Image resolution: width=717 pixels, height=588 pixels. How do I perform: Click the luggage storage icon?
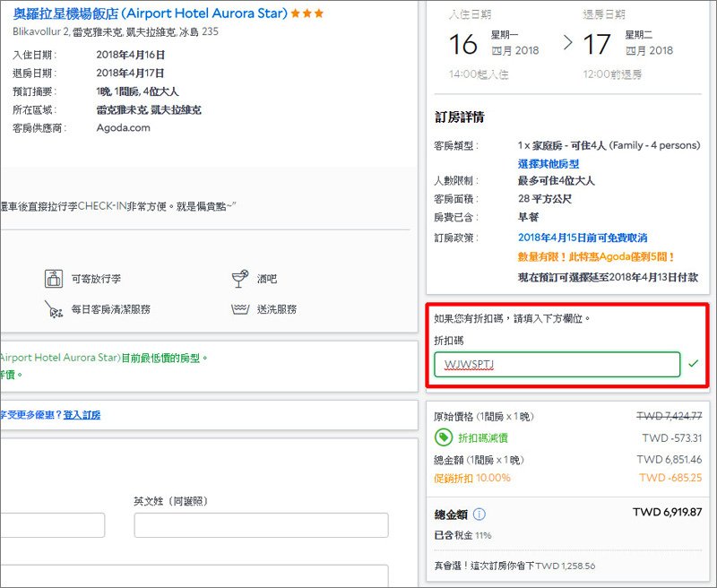54,278
